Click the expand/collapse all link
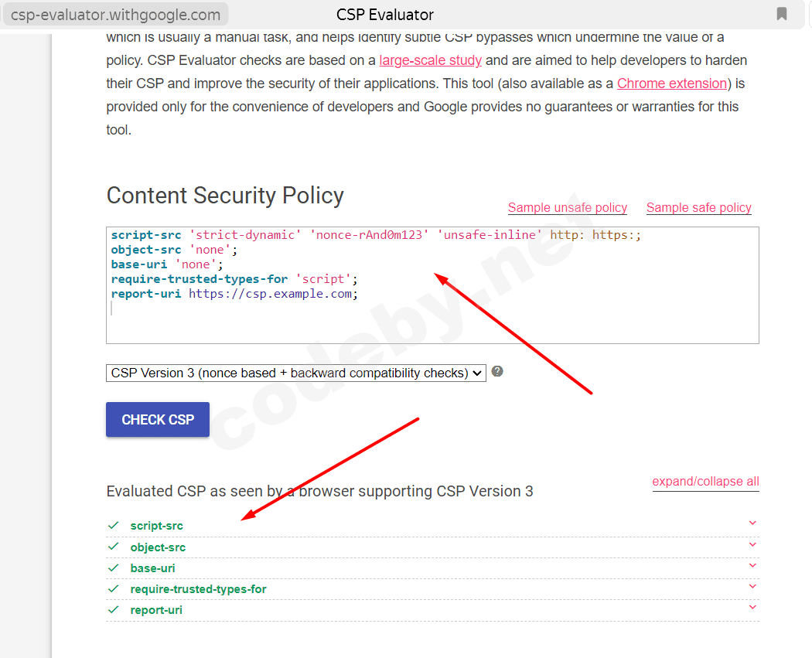Viewport: 812px width, 658px height. pos(705,482)
